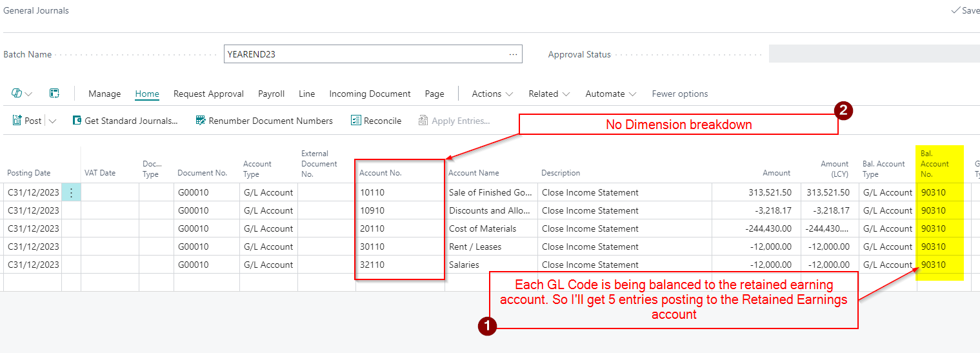
Task: Click the Post icon button
Action: pyautogui.click(x=18, y=121)
